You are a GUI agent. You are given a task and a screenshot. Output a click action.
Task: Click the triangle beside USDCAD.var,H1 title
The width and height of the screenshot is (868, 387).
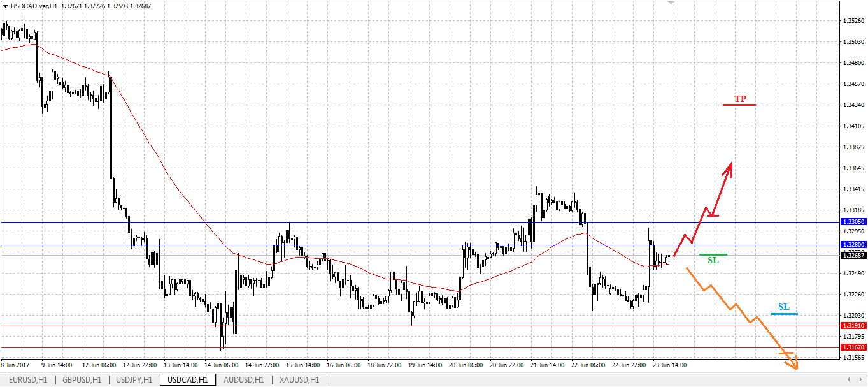pyautogui.click(x=6, y=6)
